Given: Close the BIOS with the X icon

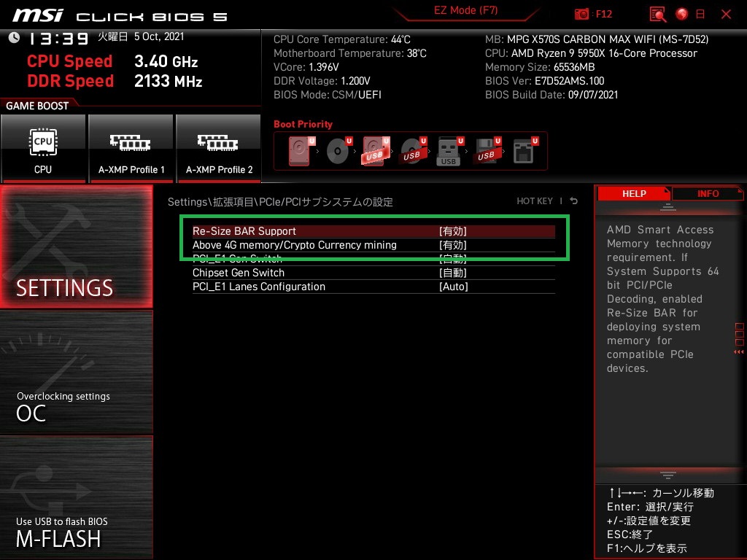Looking at the screenshot, I should tap(726, 15).
